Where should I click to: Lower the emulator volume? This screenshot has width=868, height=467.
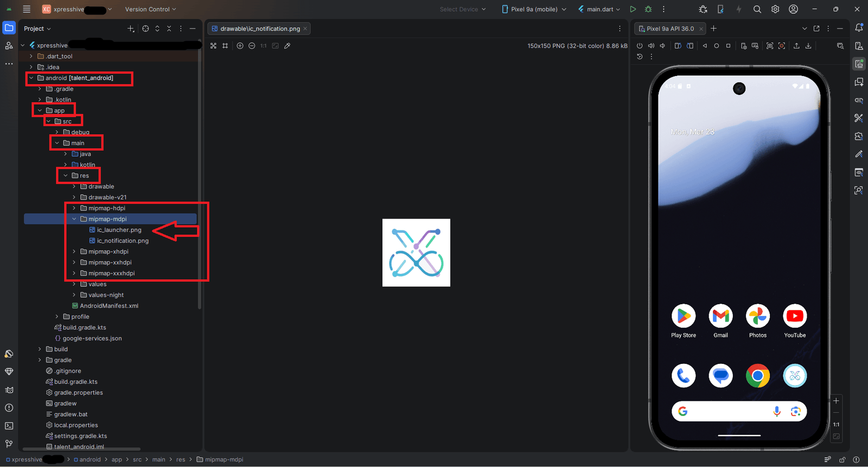click(662, 46)
